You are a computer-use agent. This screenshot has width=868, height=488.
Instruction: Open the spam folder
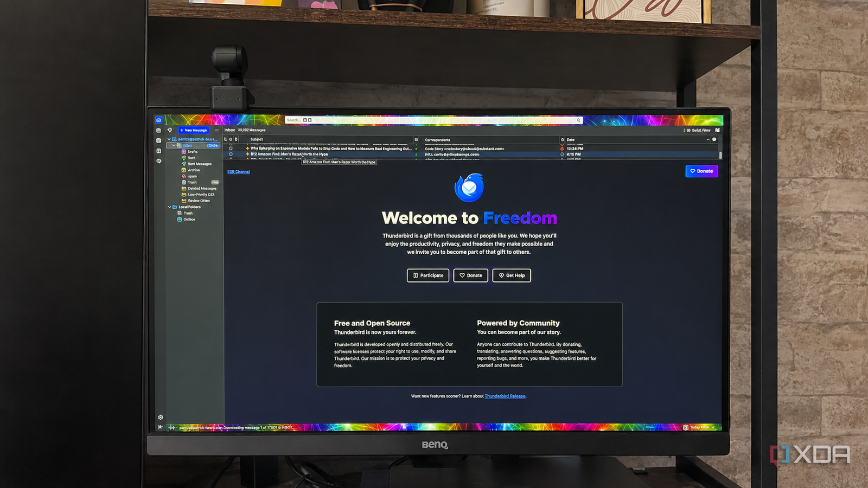tap(192, 176)
